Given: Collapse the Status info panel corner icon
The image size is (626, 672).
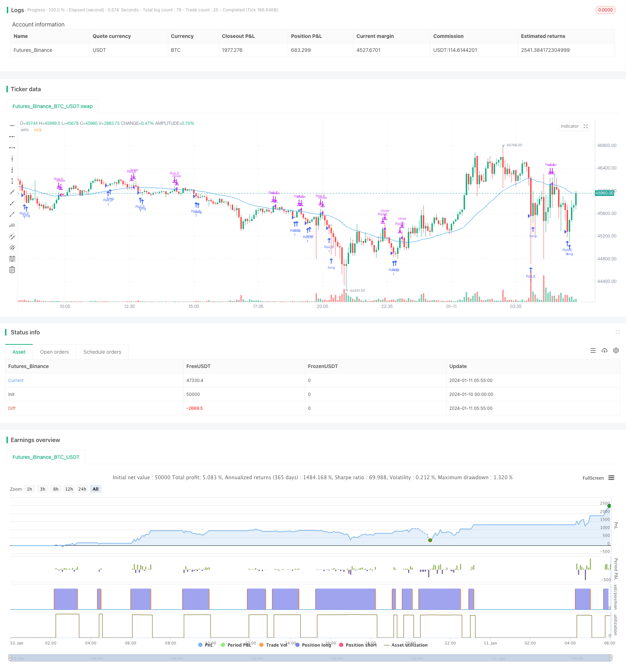Looking at the screenshot, I should pyautogui.click(x=617, y=332).
